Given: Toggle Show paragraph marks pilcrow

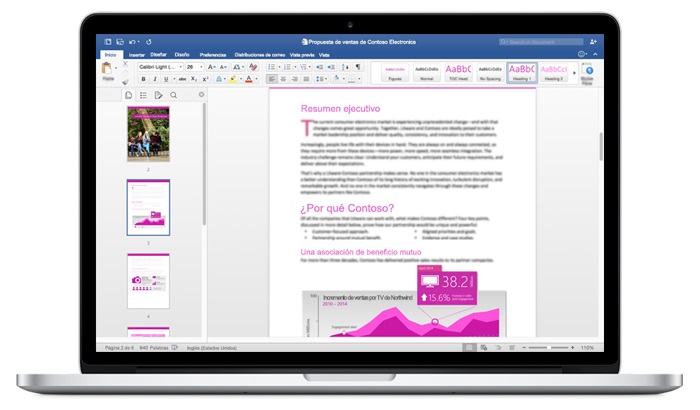Looking at the screenshot, I should click(358, 67).
